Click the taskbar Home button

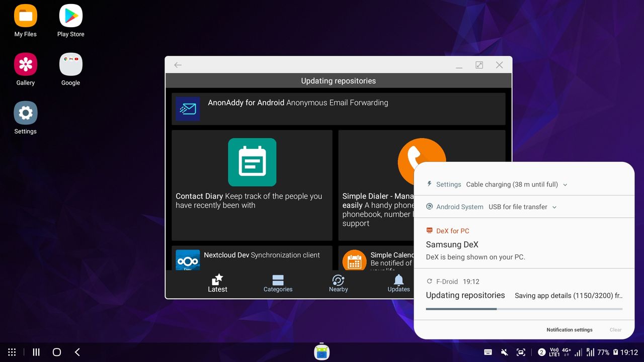57,352
